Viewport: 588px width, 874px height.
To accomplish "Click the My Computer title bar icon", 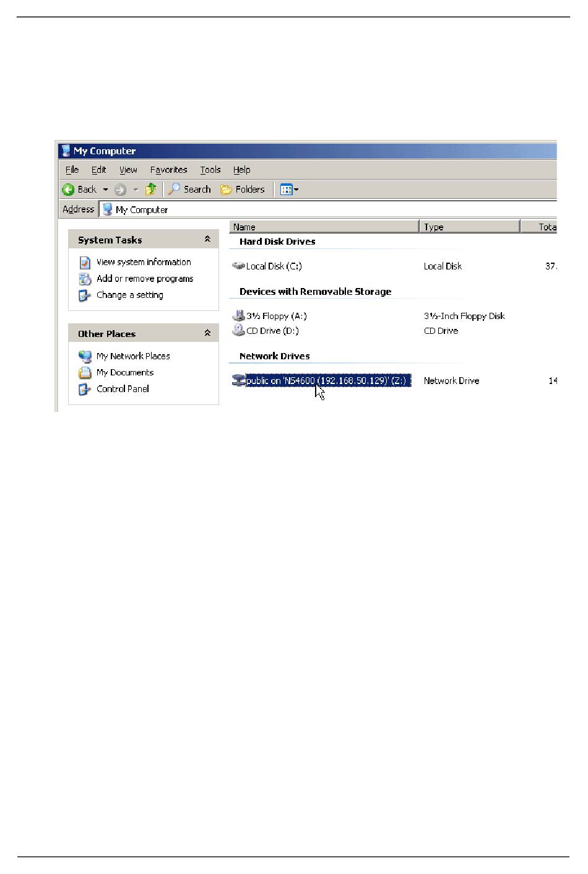I will coord(66,151).
